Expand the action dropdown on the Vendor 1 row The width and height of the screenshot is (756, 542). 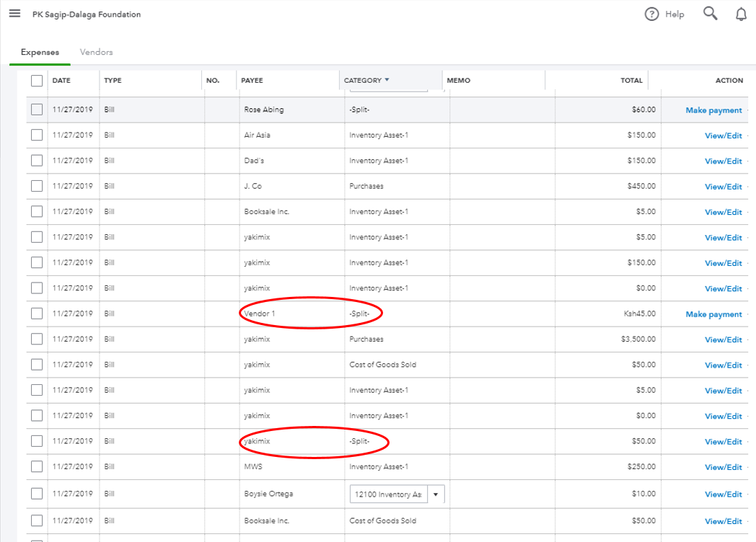pyautogui.click(x=748, y=314)
